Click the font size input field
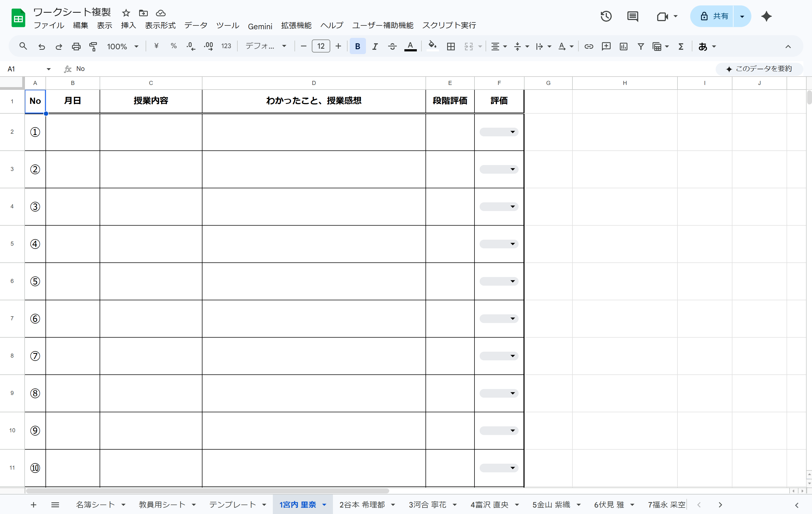Screen dimensions: 812x514 (x=320, y=46)
